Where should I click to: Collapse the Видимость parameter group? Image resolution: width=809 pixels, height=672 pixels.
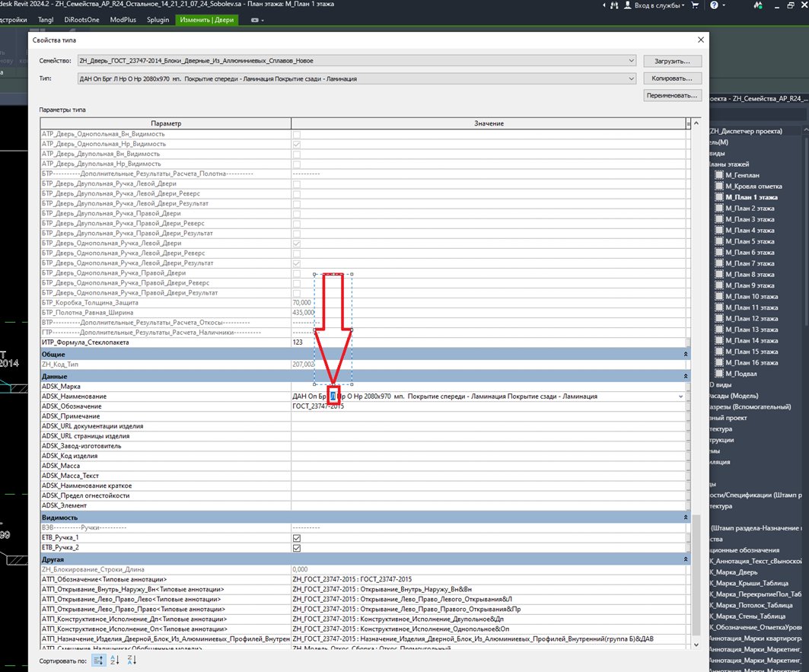pyautogui.click(x=686, y=518)
